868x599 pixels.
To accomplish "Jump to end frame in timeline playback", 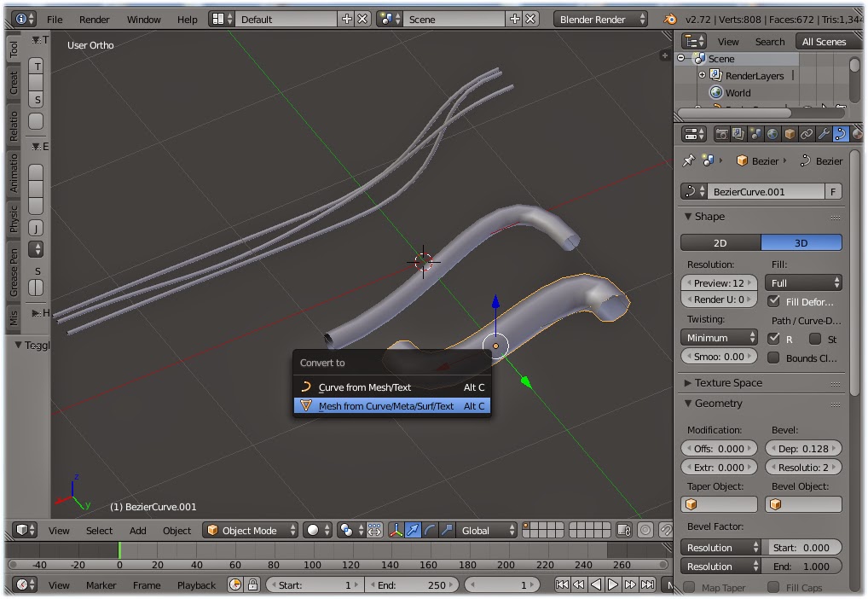I will point(647,585).
